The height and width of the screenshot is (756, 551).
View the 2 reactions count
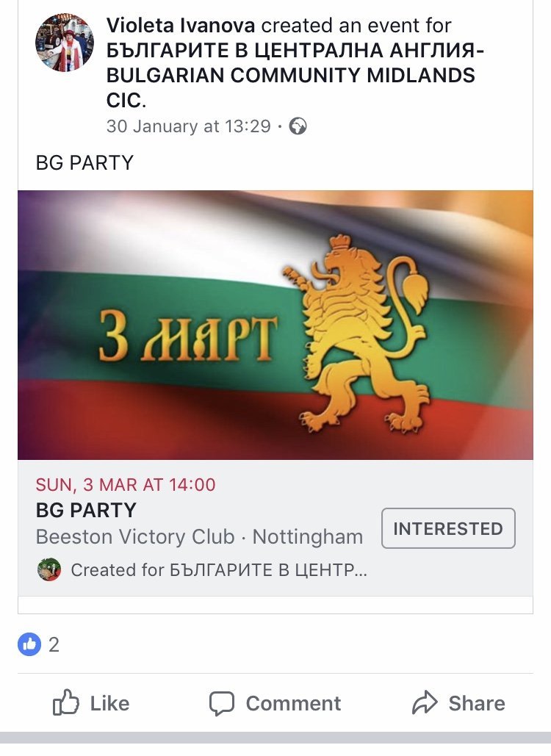coord(54,645)
